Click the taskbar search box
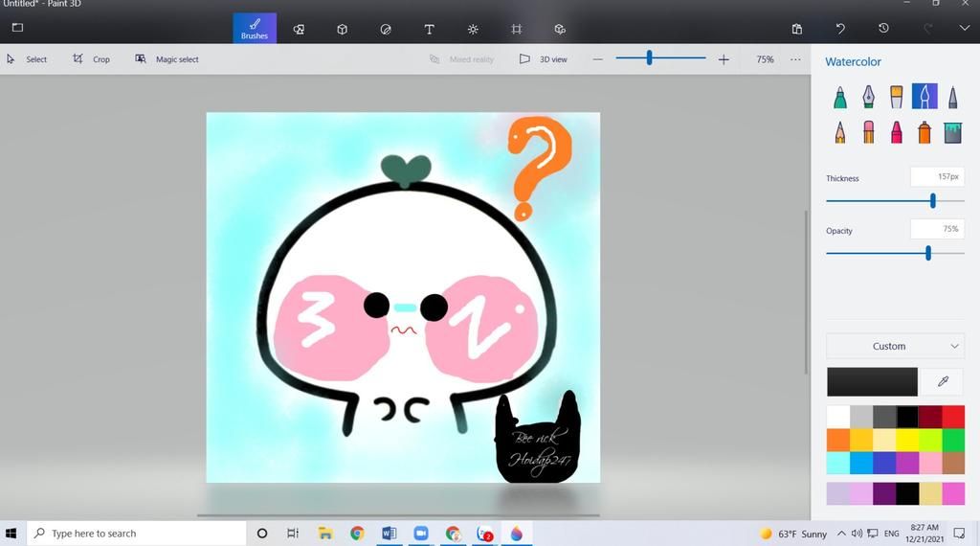The width and height of the screenshot is (980, 546). [x=137, y=534]
